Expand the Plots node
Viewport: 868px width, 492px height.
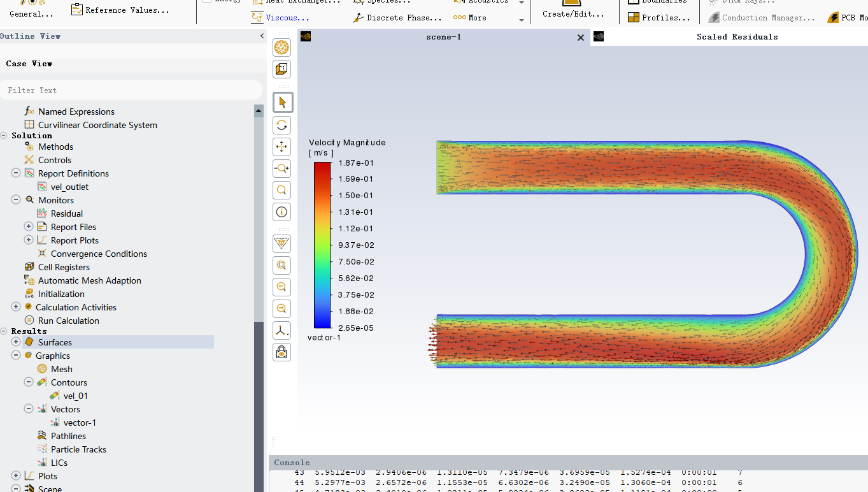(16, 476)
